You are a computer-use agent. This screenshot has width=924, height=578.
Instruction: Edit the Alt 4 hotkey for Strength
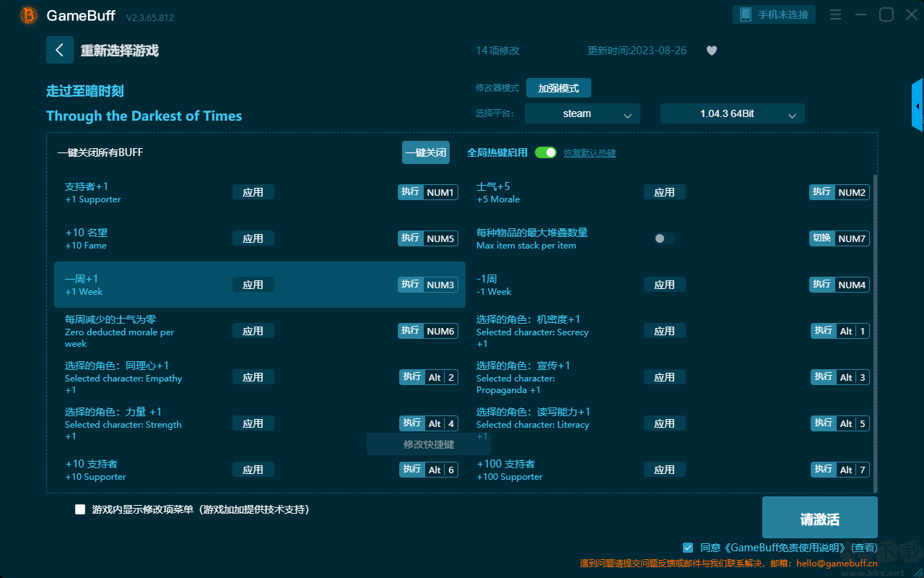tap(442, 423)
